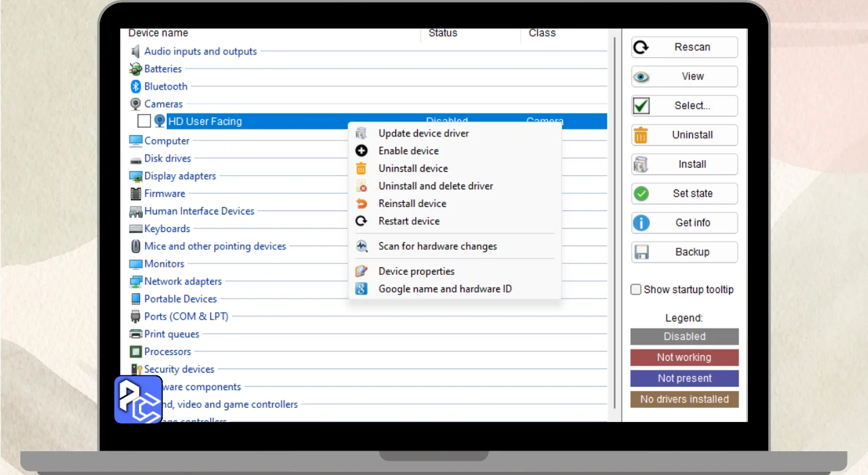868x475 pixels.
Task: Click the Monitors category icon
Action: (136, 264)
